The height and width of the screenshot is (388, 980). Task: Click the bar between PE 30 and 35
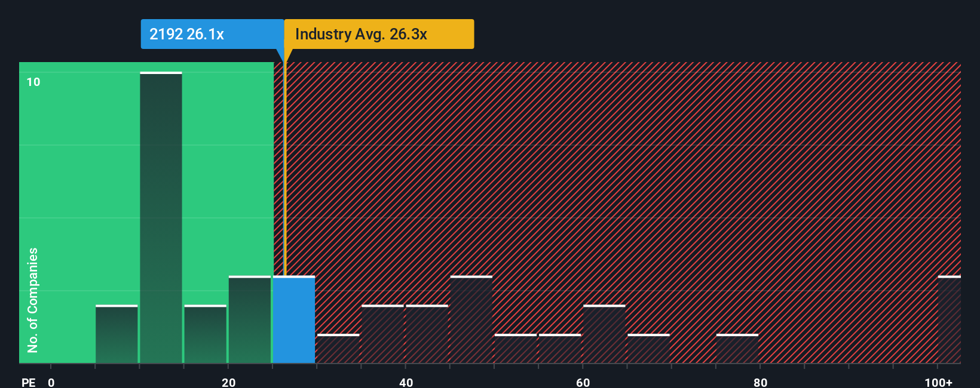pyautogui.click(x=338, y=349)
